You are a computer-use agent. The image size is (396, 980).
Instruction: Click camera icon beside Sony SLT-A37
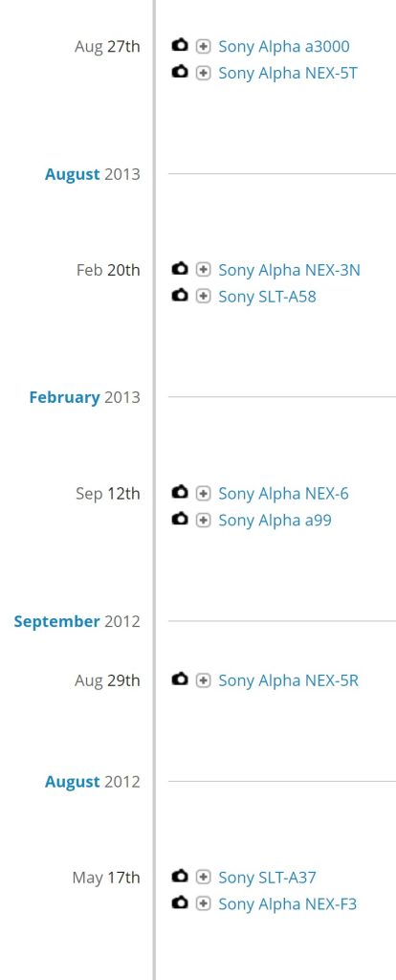coord(179,877)
